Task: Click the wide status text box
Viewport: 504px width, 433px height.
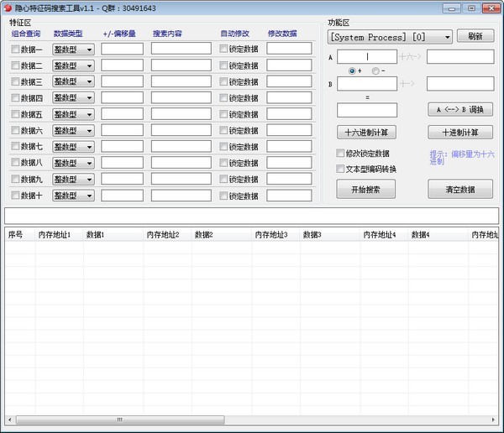Action: pyautogui.click(x=252, y=216)
